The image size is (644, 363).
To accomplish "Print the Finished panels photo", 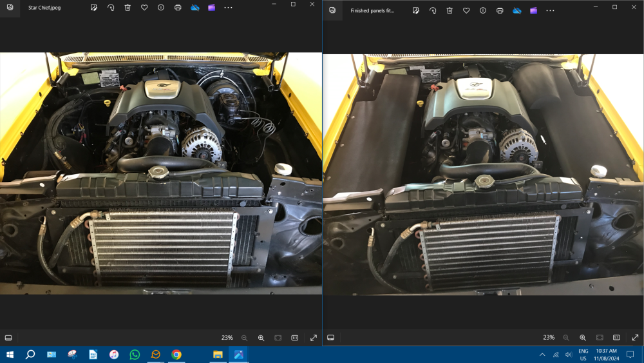I will click(x=500, y=11).
